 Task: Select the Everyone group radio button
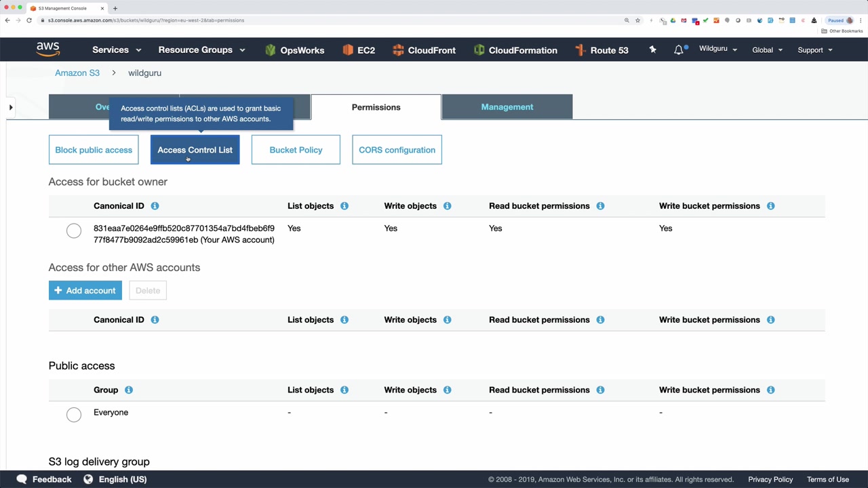74,414
